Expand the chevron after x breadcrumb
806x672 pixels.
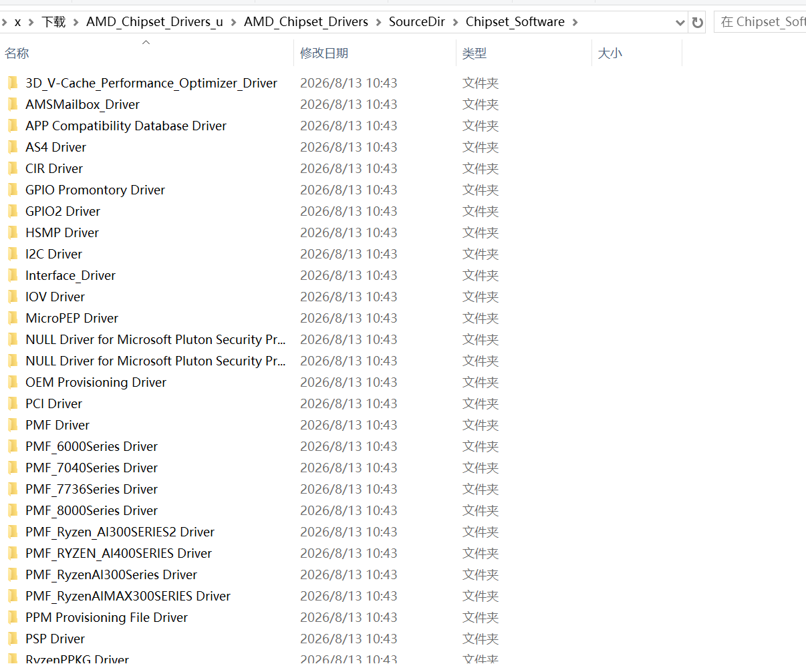click(x=31, y=22)
